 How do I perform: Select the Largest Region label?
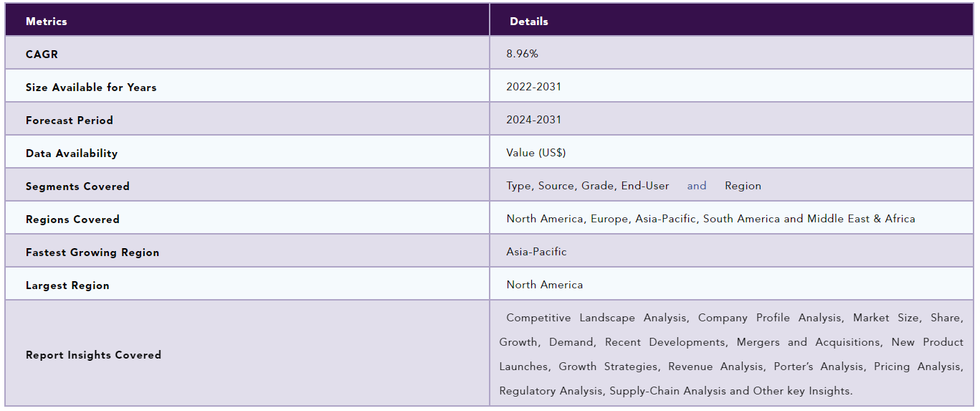coord(67,285)
